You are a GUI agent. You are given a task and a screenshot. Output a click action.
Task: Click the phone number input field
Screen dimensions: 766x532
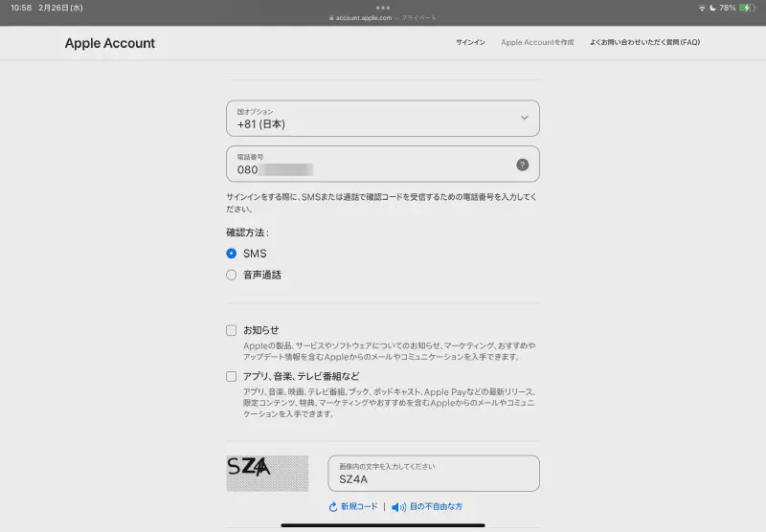coord(373,165)
